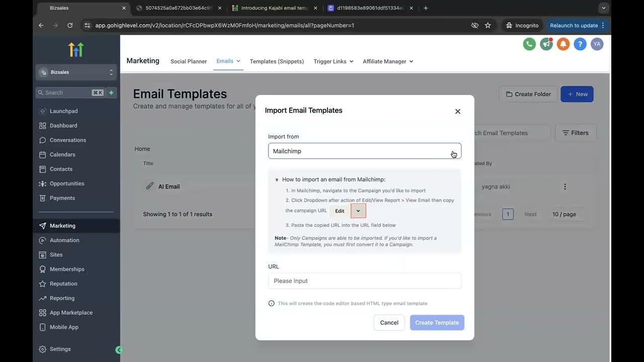The width and height of the screenshot is (644, 362).
Task: Close the Import Email Templates dialog
Action: (x=458, y=112)
